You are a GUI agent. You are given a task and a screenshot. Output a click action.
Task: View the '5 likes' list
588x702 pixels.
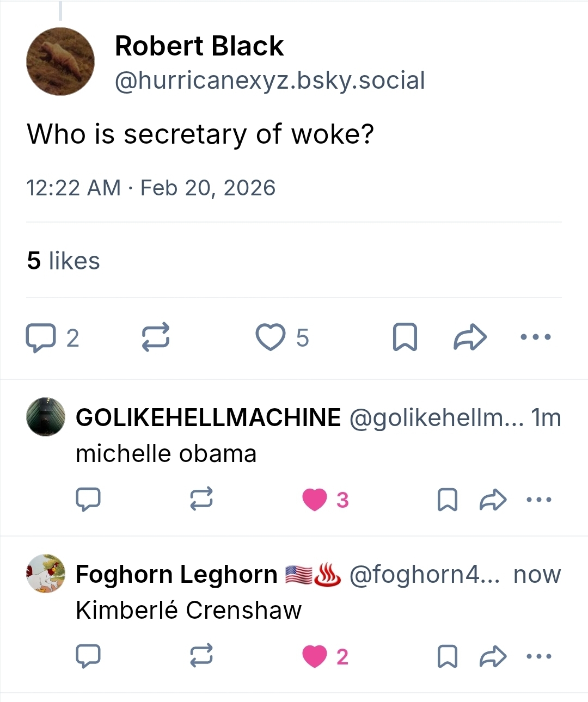[63, 261]
